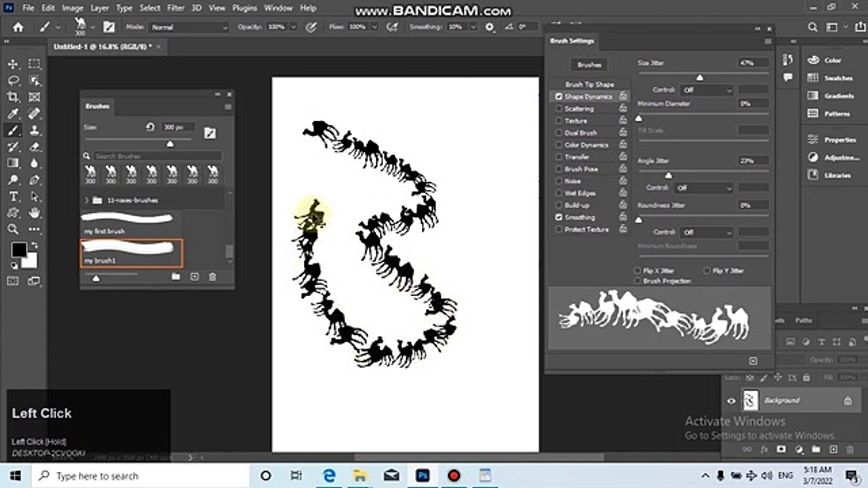Screen dimensions: 868x488
Task: Enable Texture checkbox
Action: (x=559, y=121)
